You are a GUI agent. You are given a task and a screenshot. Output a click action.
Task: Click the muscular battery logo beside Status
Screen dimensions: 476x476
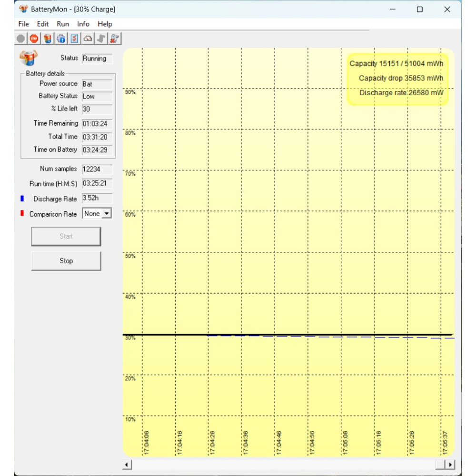(29, 58)
